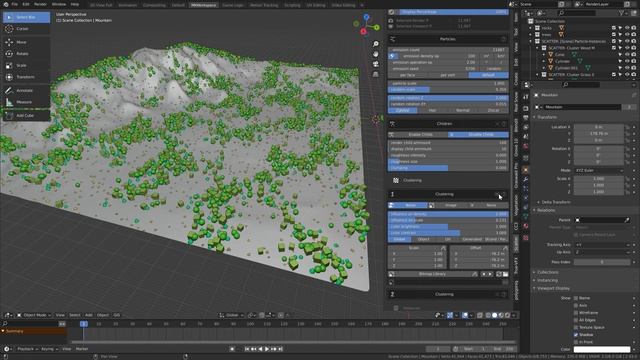Toggle the camera view icon
This screenshot has height=360, width=640.
pyautogui.click(x=376, y=64)
